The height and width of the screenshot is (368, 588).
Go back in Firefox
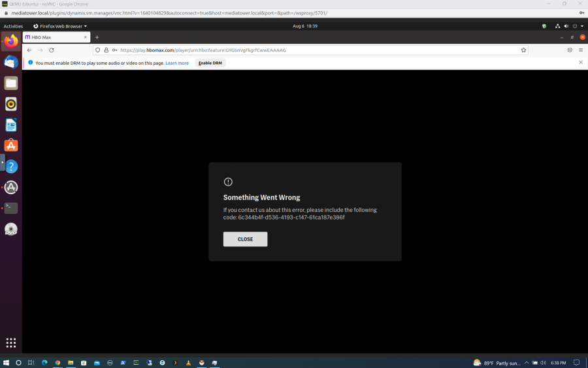(29, 50)
